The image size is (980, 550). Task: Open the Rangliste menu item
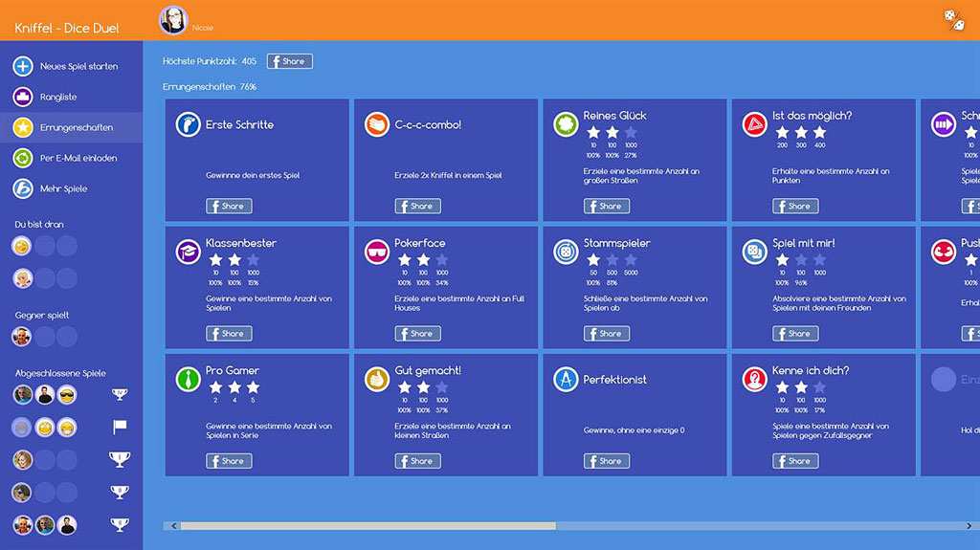(x=71, y=97)
